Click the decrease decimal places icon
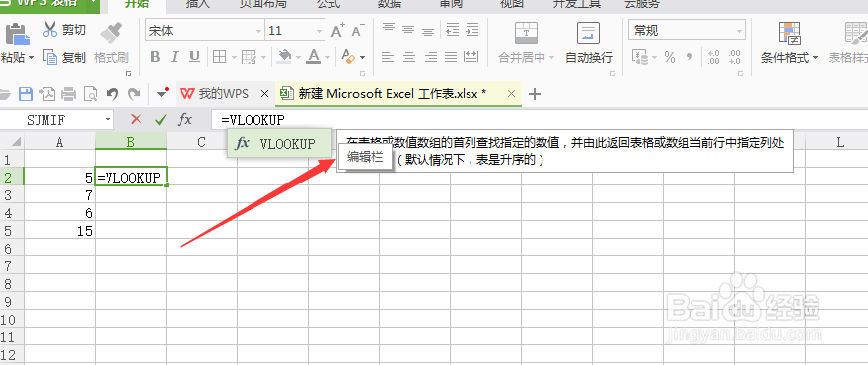The width and height of the screenshot is (868, 365). 735,57
